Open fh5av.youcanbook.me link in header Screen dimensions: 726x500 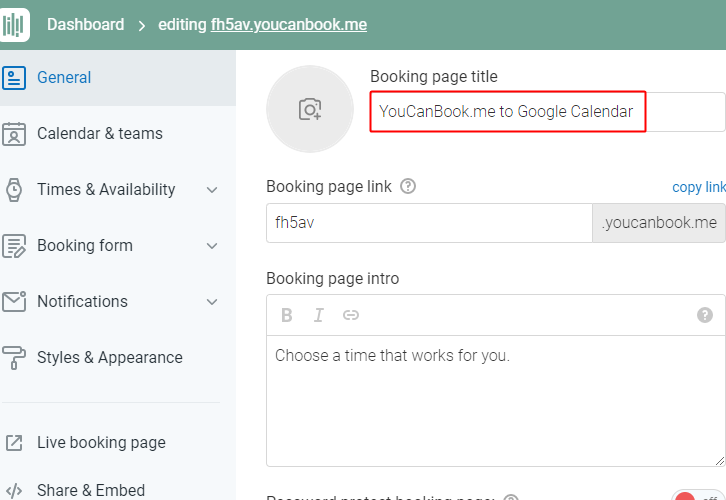click(x=289, y=25)
